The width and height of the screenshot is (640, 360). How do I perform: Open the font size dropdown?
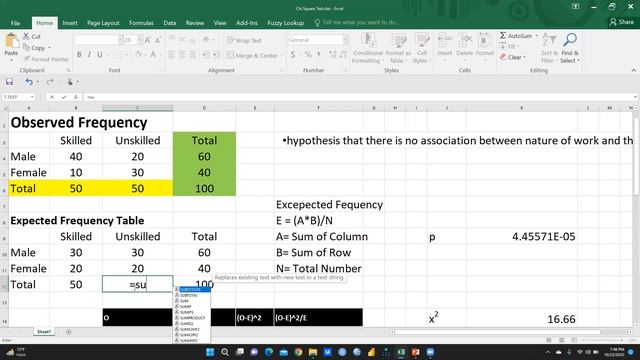(x=140, y=40)
